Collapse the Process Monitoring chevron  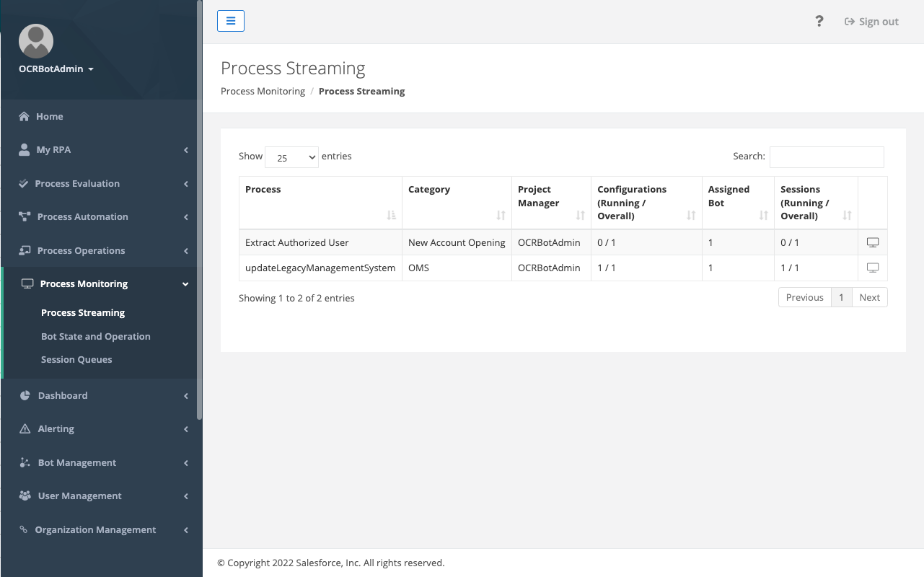(185, 284)
